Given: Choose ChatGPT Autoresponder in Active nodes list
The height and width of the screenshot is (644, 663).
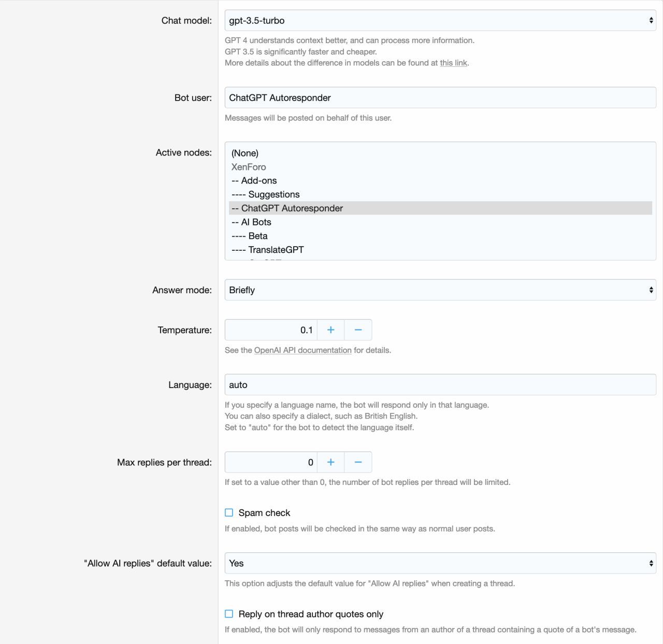Looking at the screenshot, I should (x=292, y=208).
